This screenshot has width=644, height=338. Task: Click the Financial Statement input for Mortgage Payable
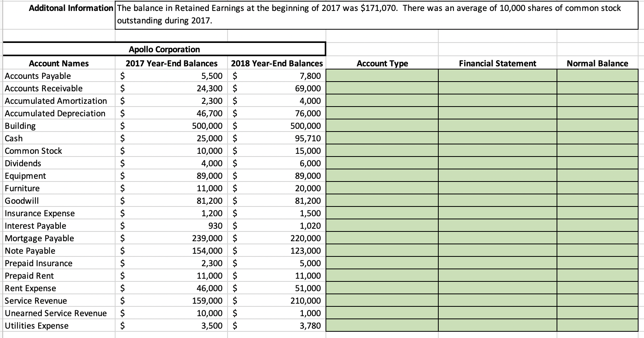point(498,238)
